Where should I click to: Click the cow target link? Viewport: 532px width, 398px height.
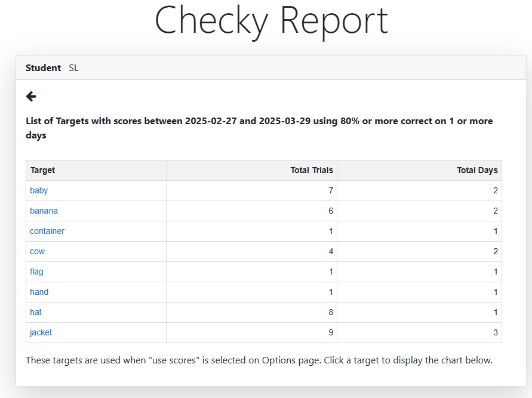pyautogui.click(x=37, y=251)
